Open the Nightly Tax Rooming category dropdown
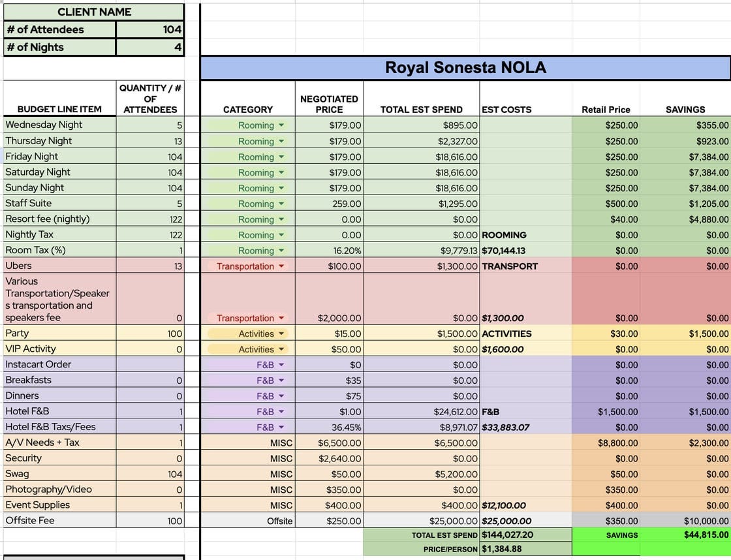The image size is (731, 560). 281,235
